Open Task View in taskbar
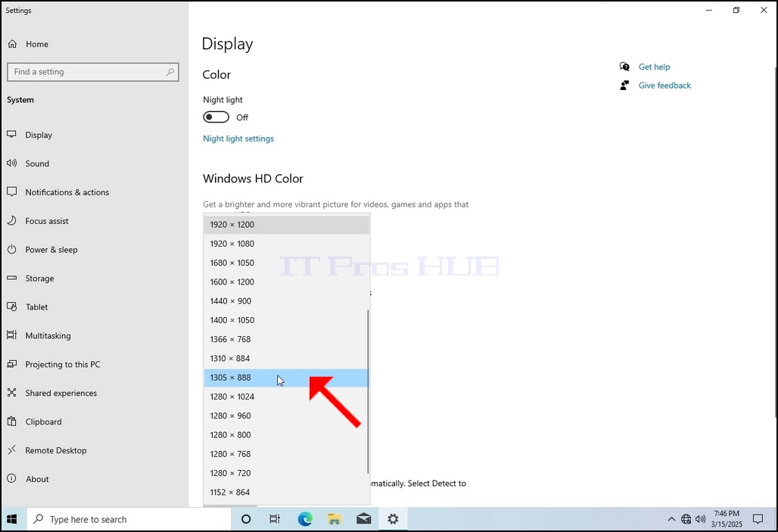 275,519
